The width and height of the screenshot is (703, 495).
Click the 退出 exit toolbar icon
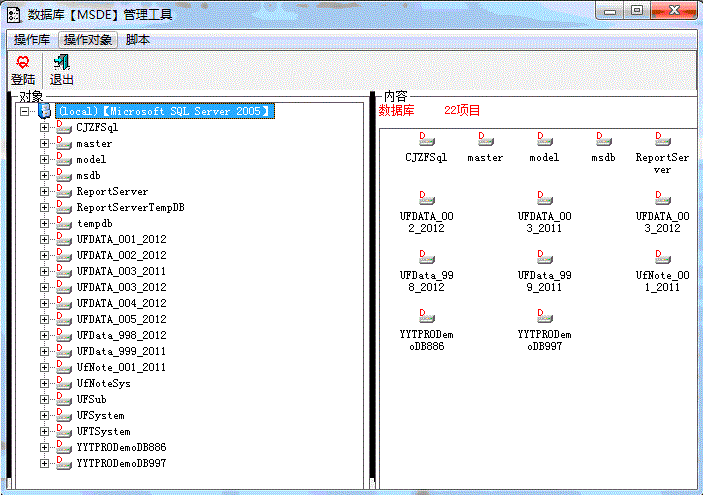[x=61, y=70]
